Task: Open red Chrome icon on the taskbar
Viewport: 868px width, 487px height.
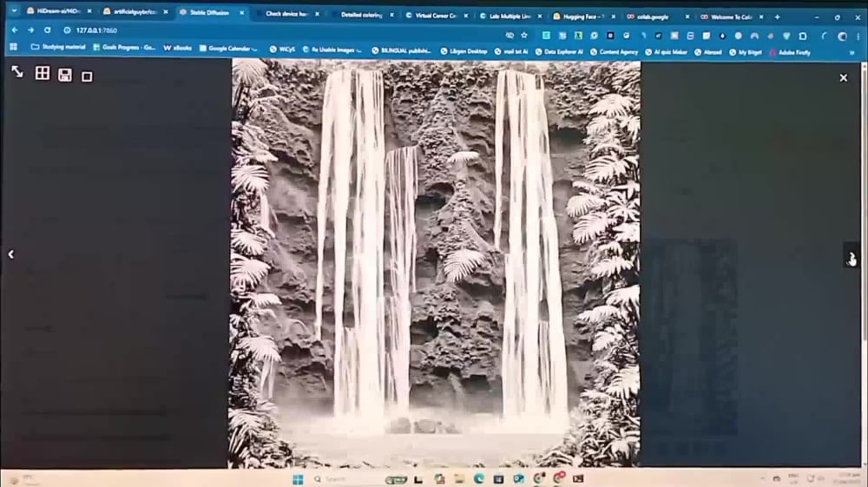Action: (558, 477)
